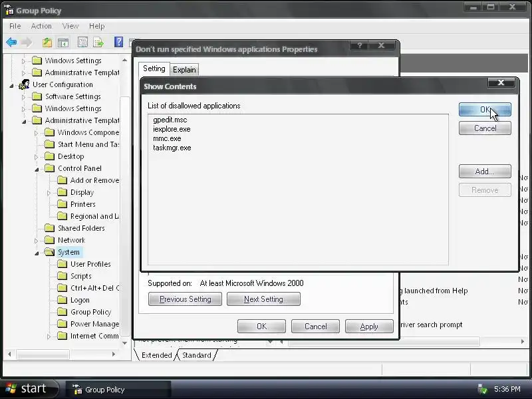Collapse the System node
The image size is (532, 399).
[x=37, y=253]
